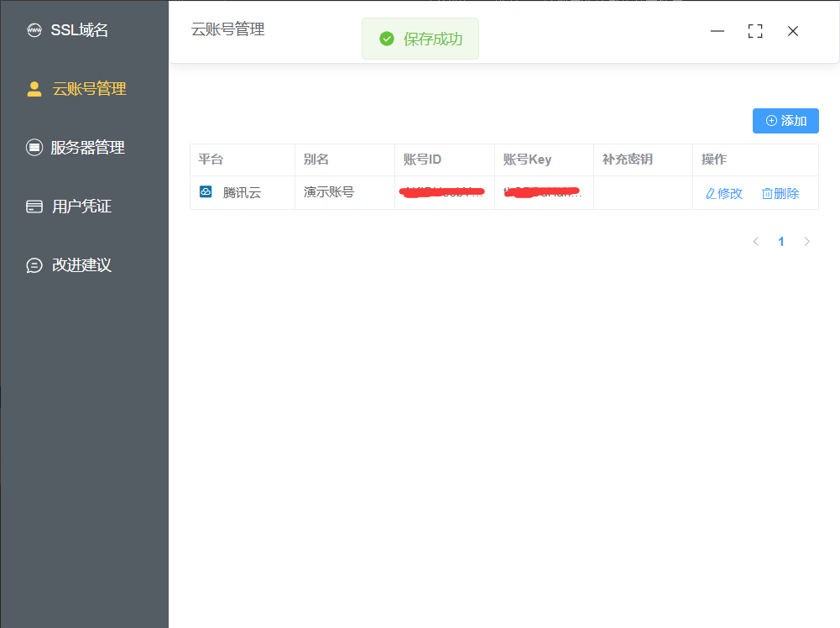
Task: Click the green checkmark in 保存成功 toast
Action: 387,39
